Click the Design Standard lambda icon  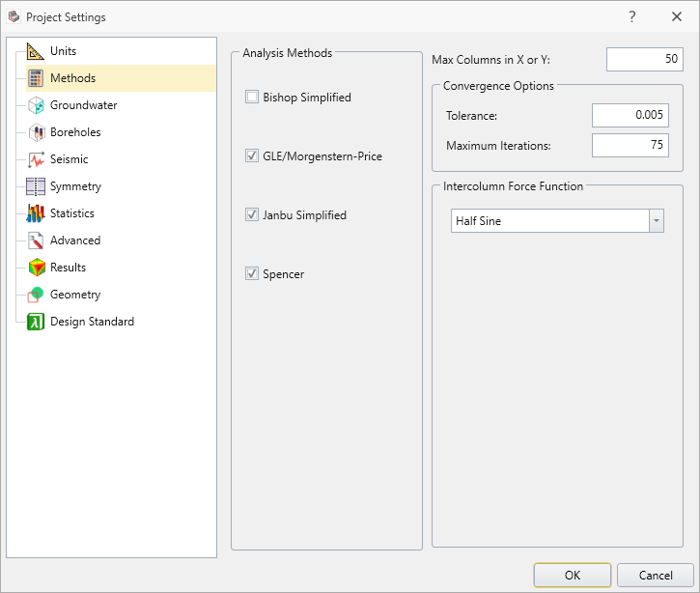(x=36, y=322)
